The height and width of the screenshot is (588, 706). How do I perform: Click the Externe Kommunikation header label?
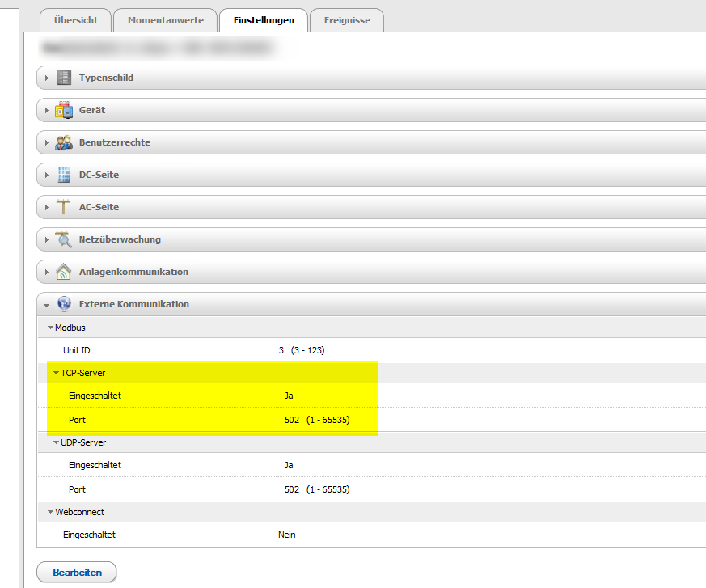(134, 304)
